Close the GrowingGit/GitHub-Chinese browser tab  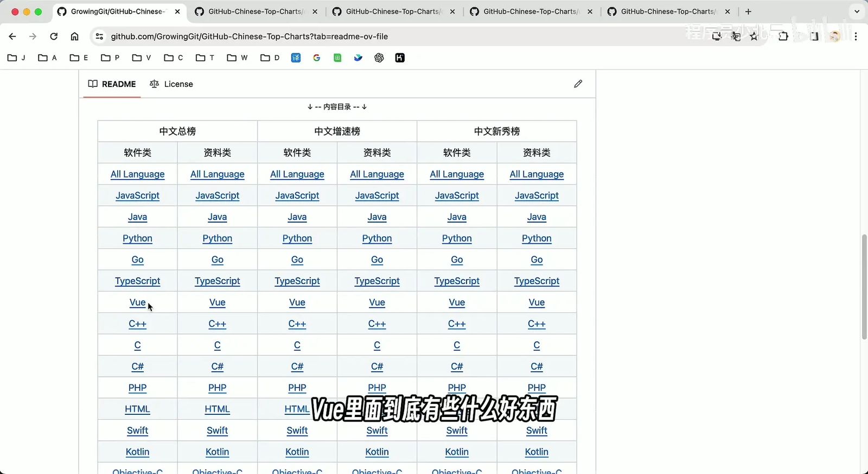pyautogui.click(x=177, y=11)
